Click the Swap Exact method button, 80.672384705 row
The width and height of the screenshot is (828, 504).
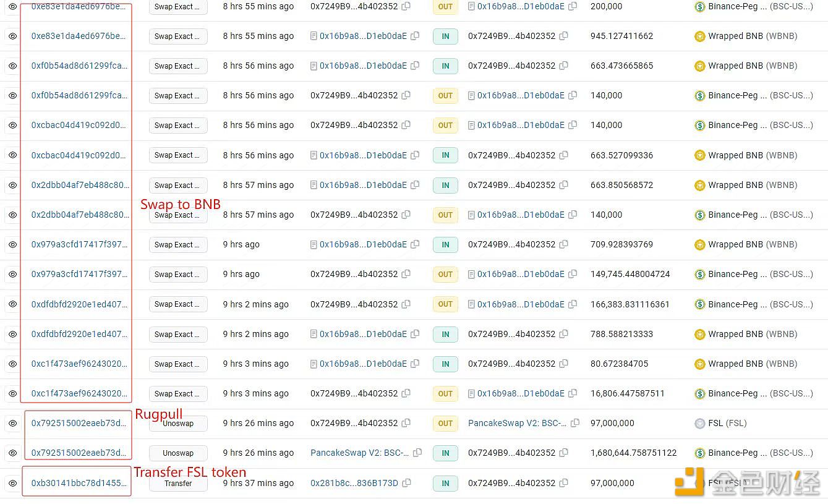click(178, 364)
